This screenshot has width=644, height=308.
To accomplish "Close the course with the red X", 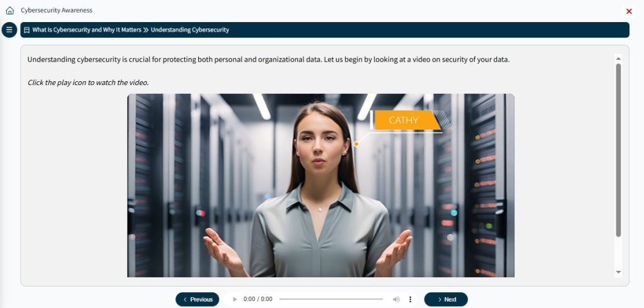I will [629, 11].
